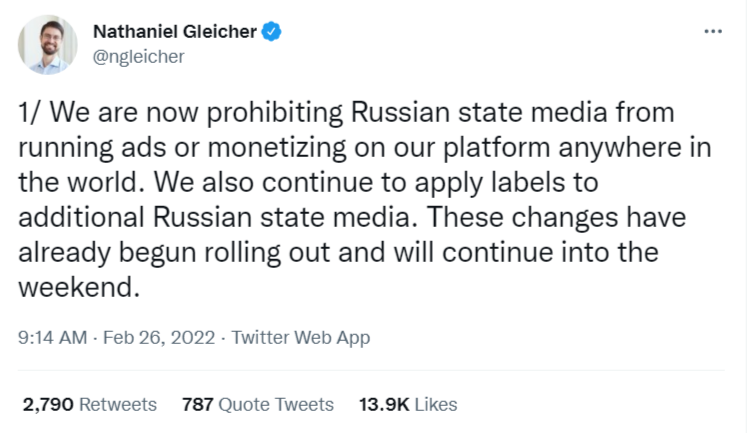
Task: Show the 787 Quote Tweets
Action: (x=257, y=405)
